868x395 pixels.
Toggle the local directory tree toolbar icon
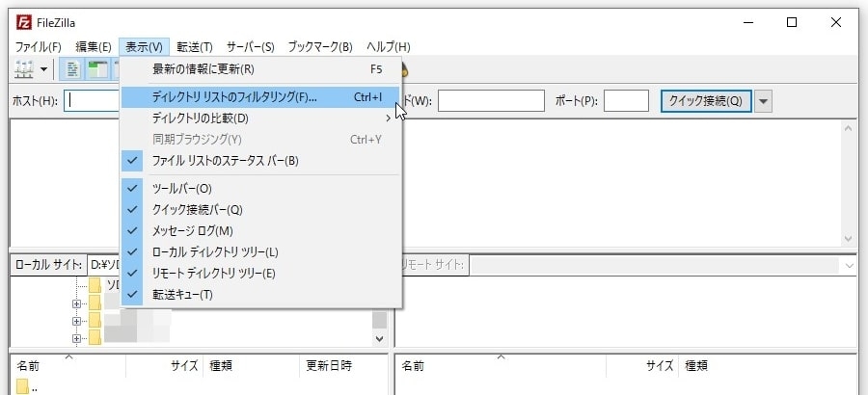point(97,69)
